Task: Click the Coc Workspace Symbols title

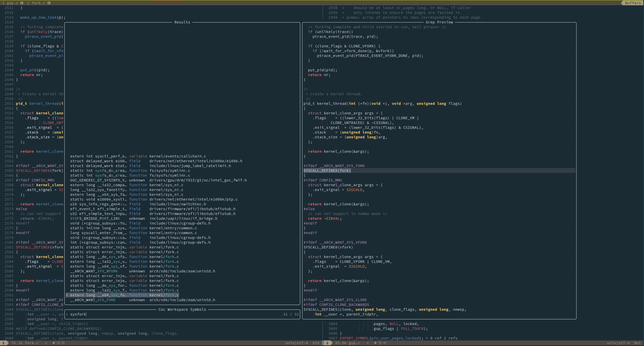Action: pos(182,309)
